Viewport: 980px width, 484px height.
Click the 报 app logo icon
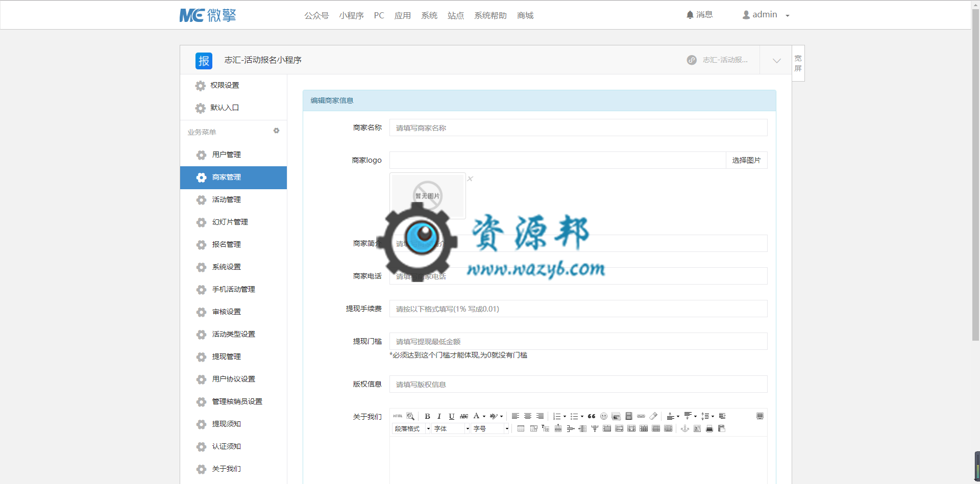(204, 61)
